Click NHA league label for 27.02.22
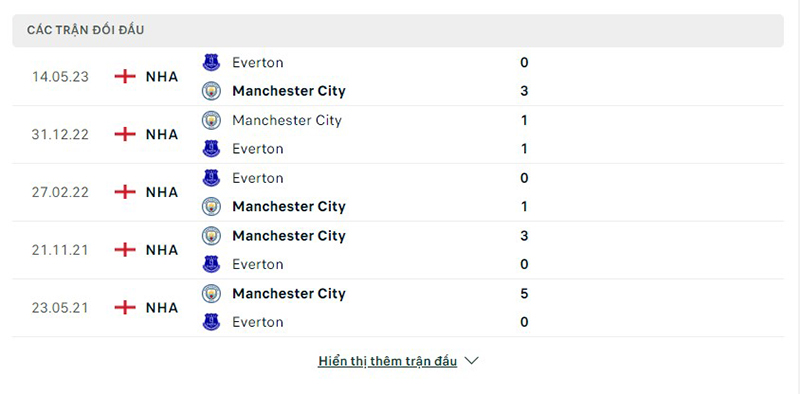 pyautogui.click(x=162, y=192)
